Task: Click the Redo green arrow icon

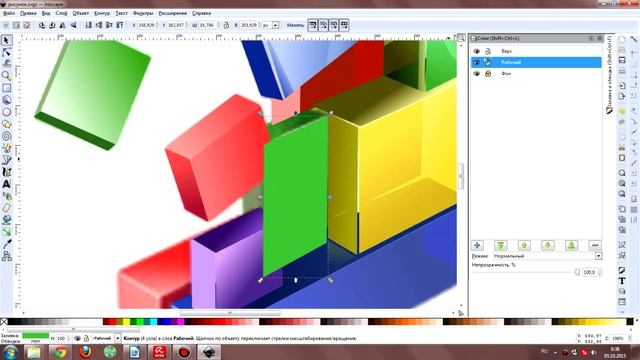Action: pos(622,122)
